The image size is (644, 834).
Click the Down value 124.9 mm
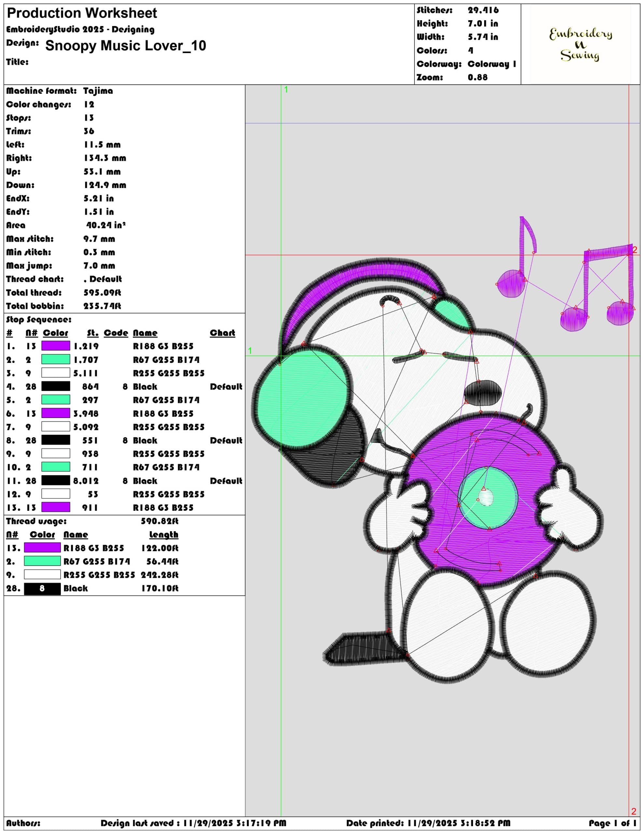105,185
